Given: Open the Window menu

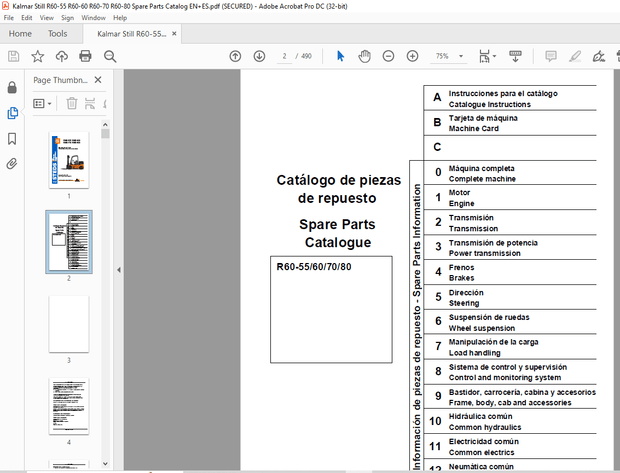Looking at the screenshot, I should point(93,18).
